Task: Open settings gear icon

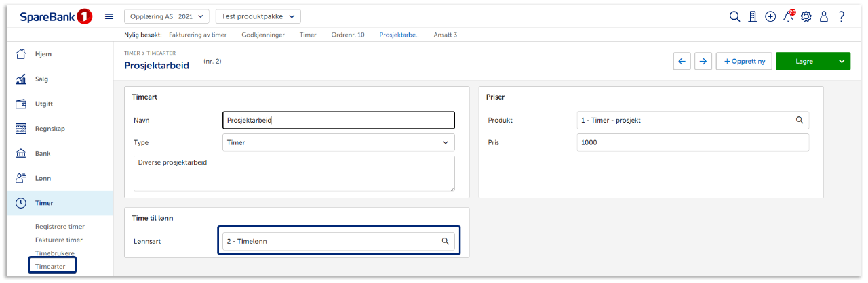Action: [x=806, y=17]
